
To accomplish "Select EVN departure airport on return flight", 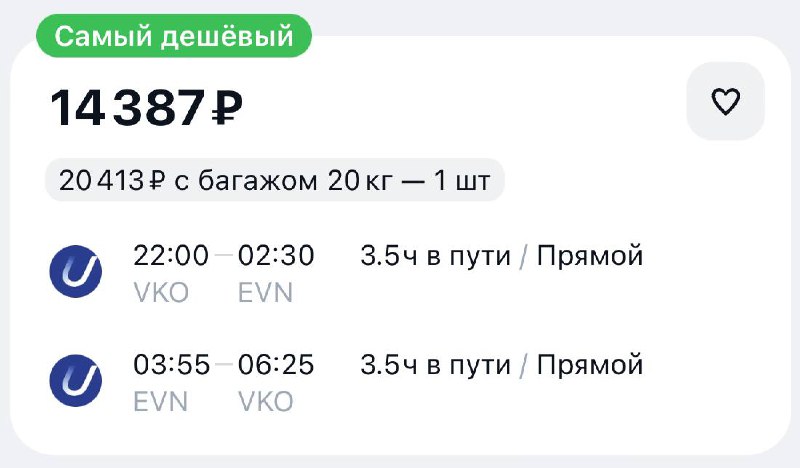I will coord(160,401).
